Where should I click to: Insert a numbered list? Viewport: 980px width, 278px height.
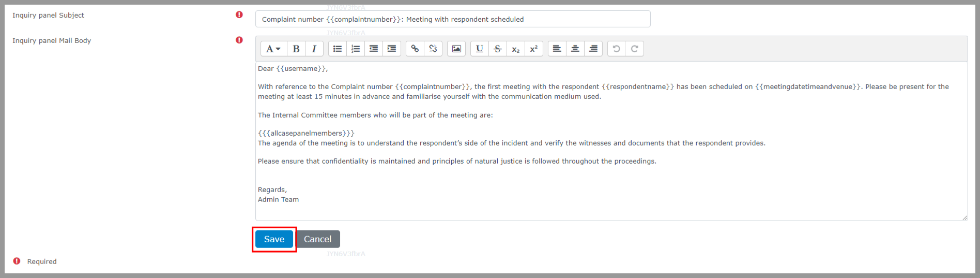tap(356, 49)
